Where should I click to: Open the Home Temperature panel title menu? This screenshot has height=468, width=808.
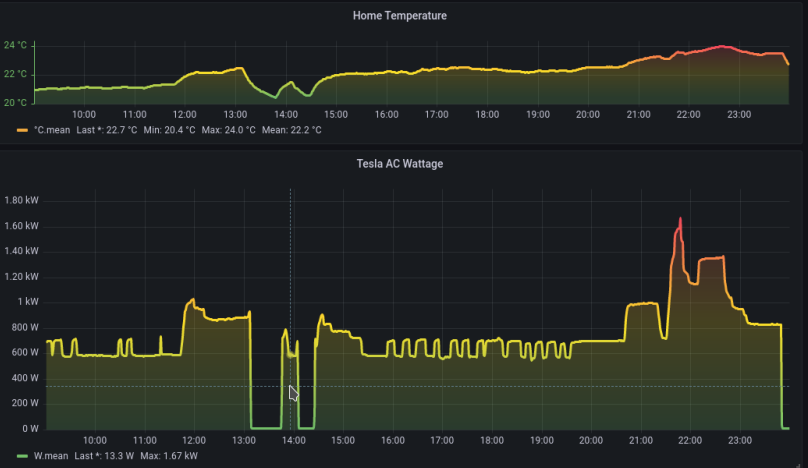pyautogui.click(x=399, y=16)
